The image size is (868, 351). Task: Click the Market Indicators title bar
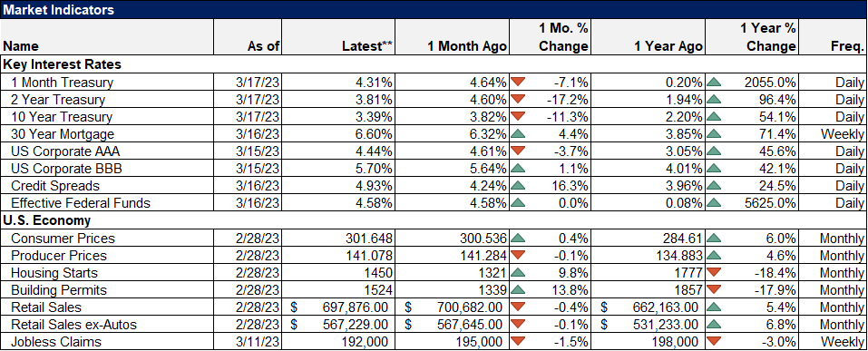click(434, 9)
